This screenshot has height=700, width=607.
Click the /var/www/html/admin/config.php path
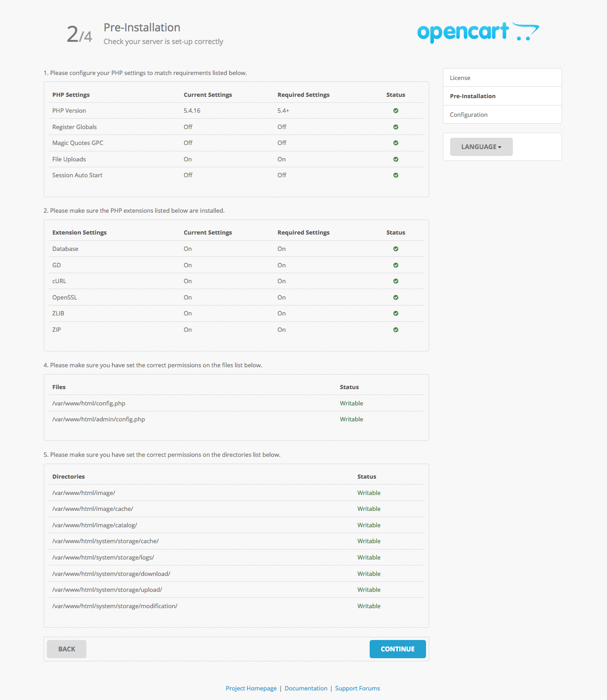99,420
